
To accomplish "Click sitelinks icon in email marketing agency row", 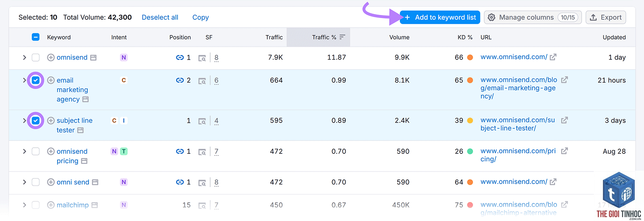I will (180, 80).
